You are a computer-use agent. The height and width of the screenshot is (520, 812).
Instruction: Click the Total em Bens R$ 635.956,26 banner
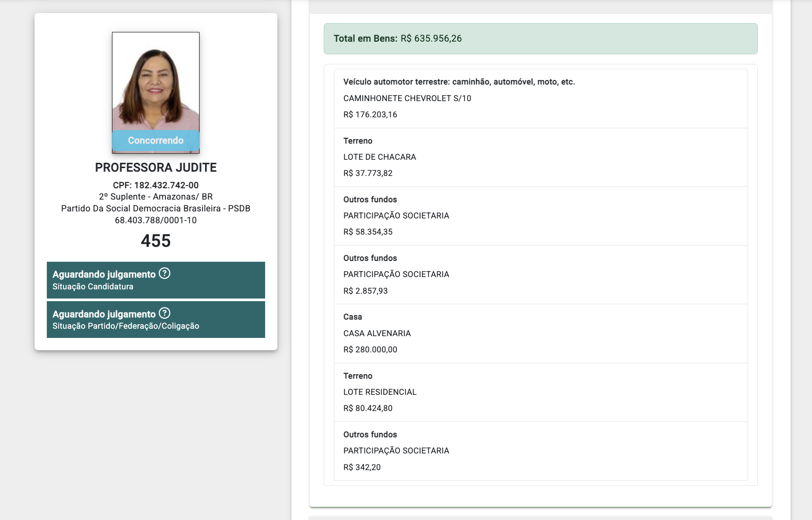click(x=541, y=39)
